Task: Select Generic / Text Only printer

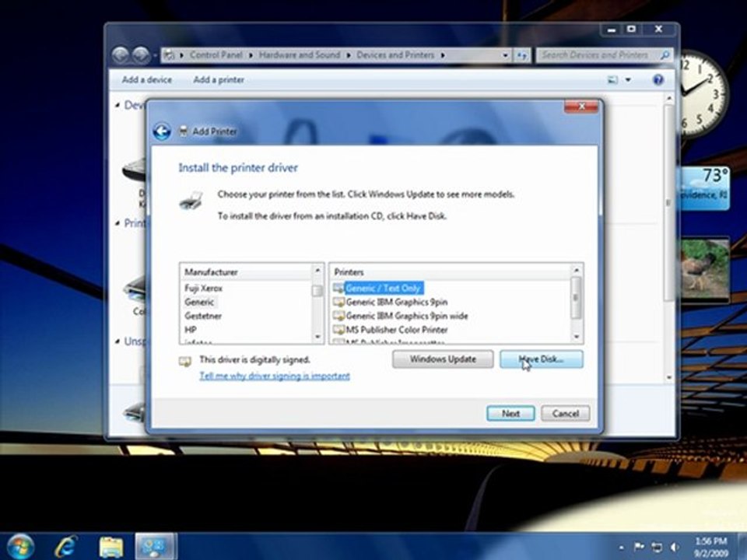Action: click(383, 288)
